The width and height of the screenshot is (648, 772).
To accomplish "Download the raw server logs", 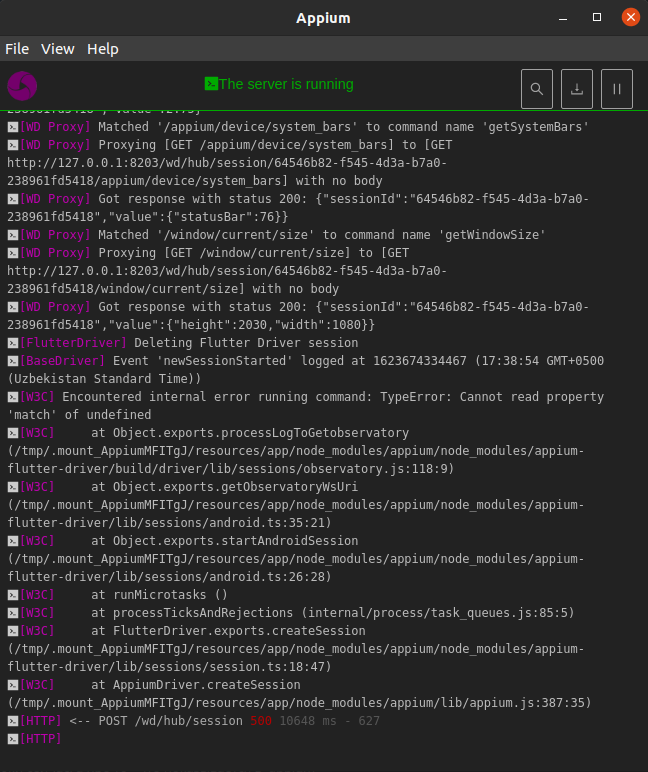I will (x=577, y=89).
